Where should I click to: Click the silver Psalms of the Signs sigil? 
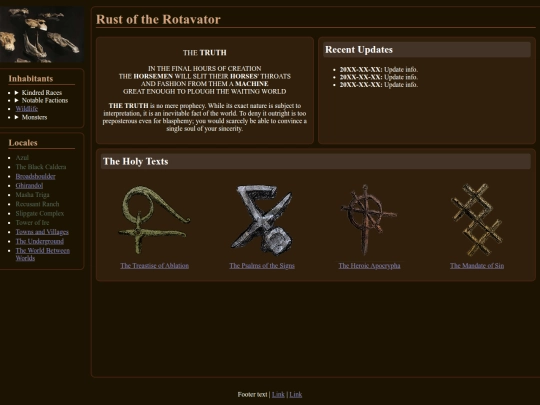(262, 220)
